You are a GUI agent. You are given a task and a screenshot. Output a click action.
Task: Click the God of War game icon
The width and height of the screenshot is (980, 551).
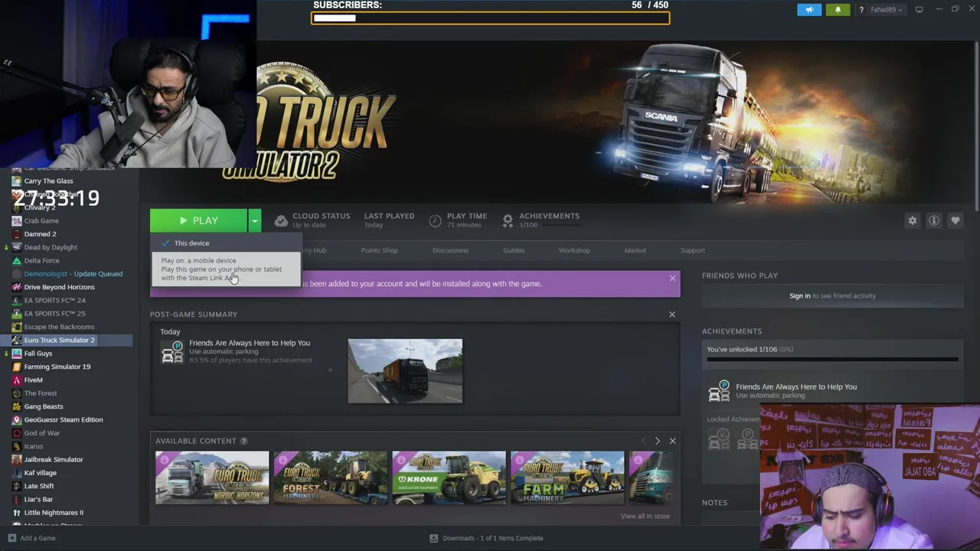pos(16,433)
